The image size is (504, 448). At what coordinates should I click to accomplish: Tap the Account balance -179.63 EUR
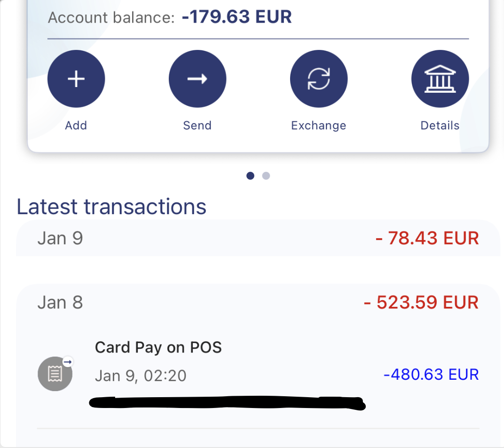pos(236,17)
